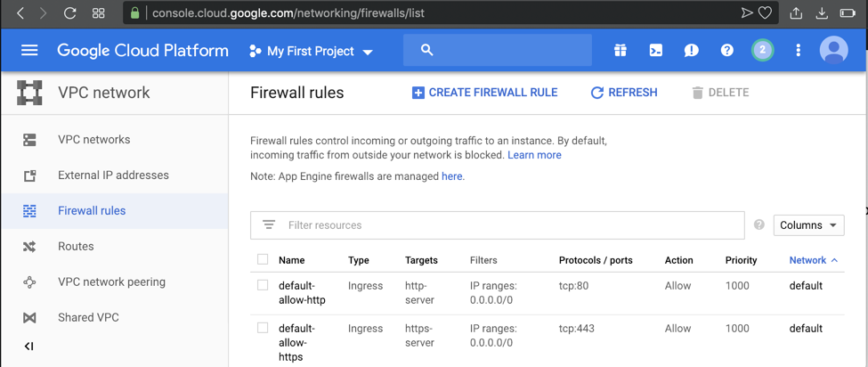Activate Cloud Shell terminal icon
Viewport: 868px width, 367px height.
click(656, 51)
